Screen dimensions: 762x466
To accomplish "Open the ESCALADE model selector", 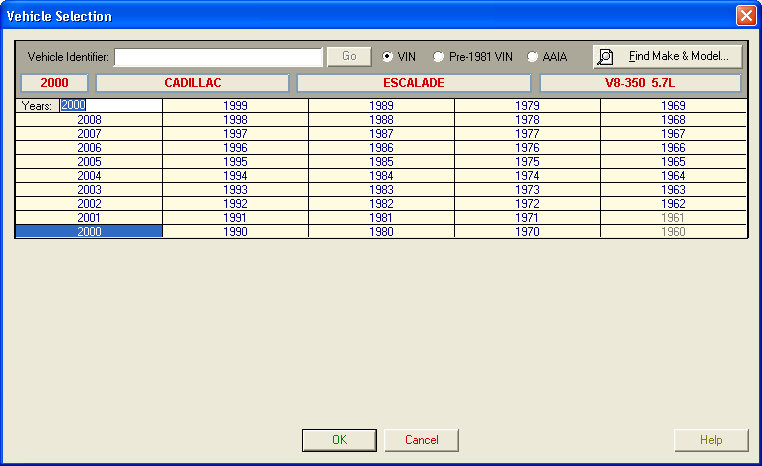I will (x=413, y=83).
